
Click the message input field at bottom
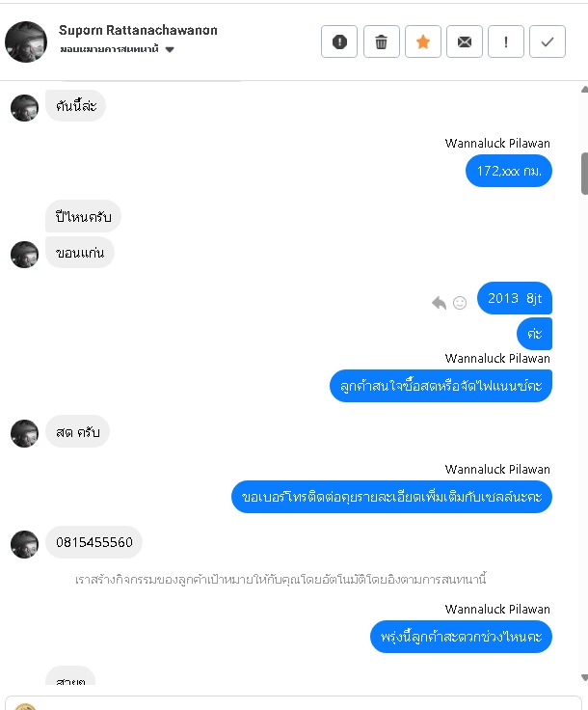tap(293, 703)
